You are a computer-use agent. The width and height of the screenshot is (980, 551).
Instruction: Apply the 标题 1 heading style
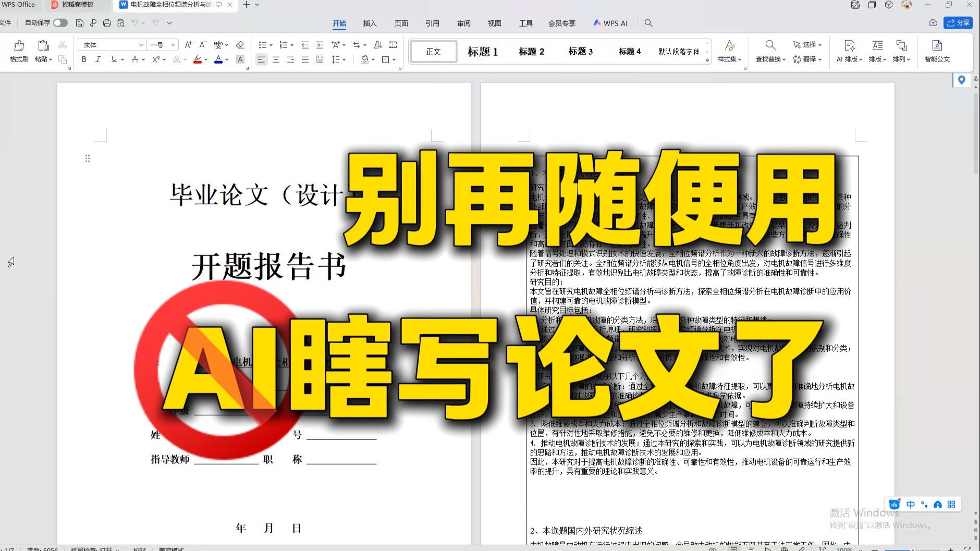click(482, 51)
